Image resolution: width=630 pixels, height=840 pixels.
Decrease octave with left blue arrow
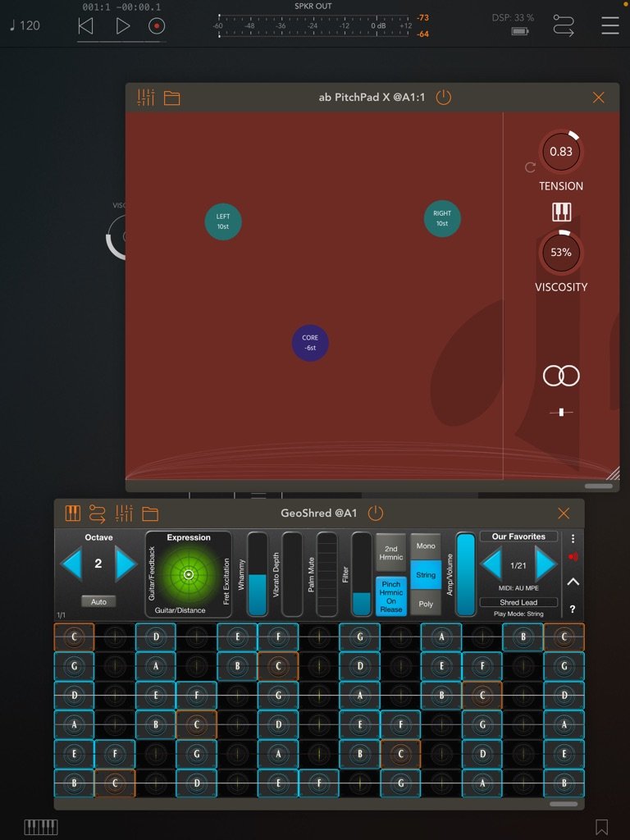coord(71,564)
